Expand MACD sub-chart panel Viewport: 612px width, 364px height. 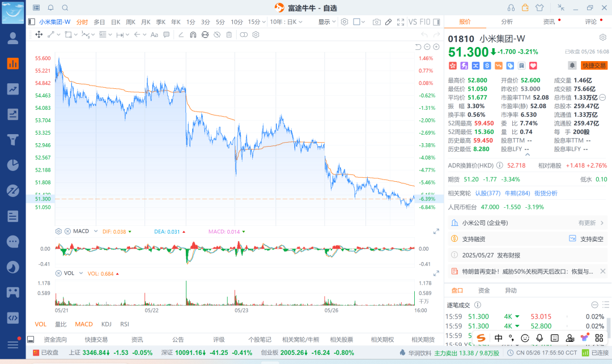click(x=436, y=232)
